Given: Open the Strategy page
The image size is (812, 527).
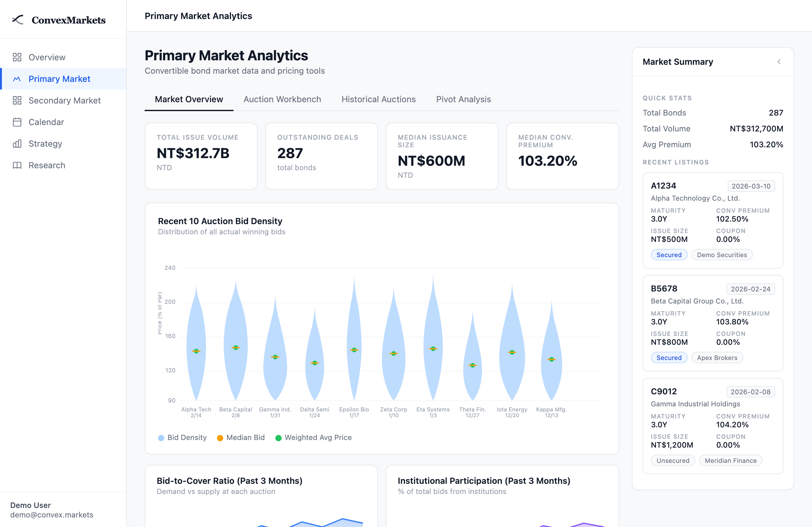Looking at the screenshot, I should (x=63, y=143).
